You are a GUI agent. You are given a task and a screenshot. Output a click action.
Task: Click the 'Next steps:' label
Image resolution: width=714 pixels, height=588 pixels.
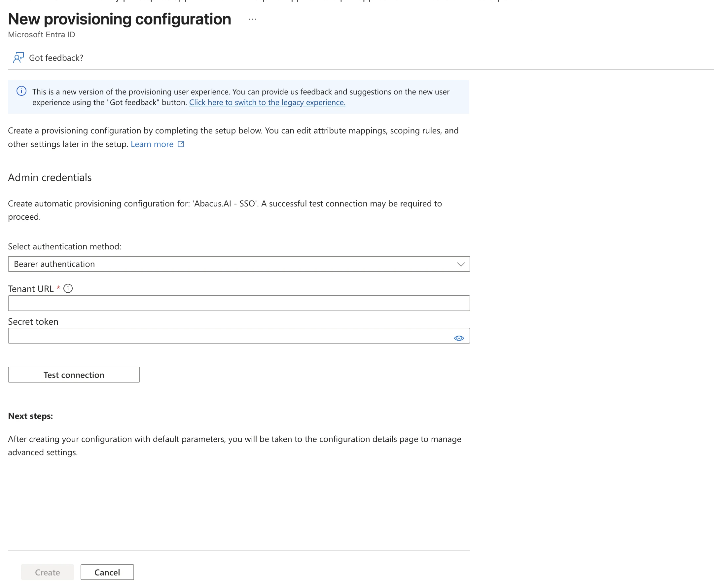coord(30,416)
